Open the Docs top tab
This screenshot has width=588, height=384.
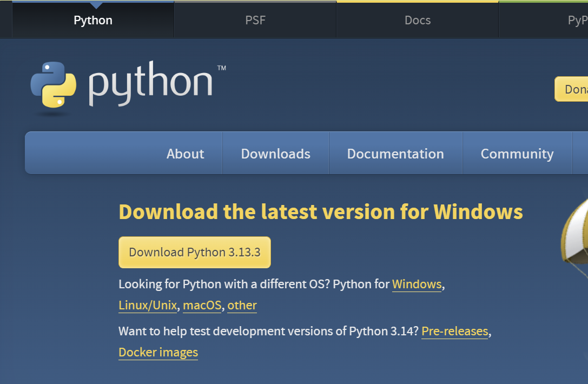coord(418,20)
